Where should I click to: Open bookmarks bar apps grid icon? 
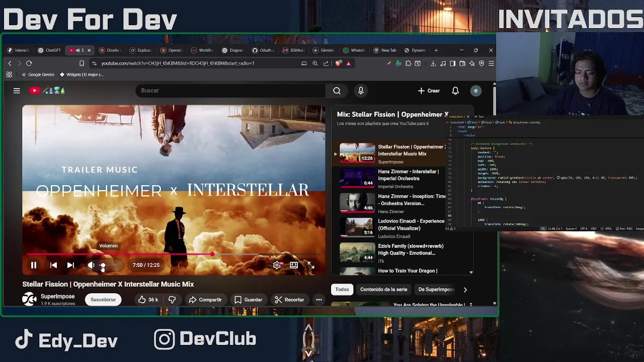tap(9, 74)
